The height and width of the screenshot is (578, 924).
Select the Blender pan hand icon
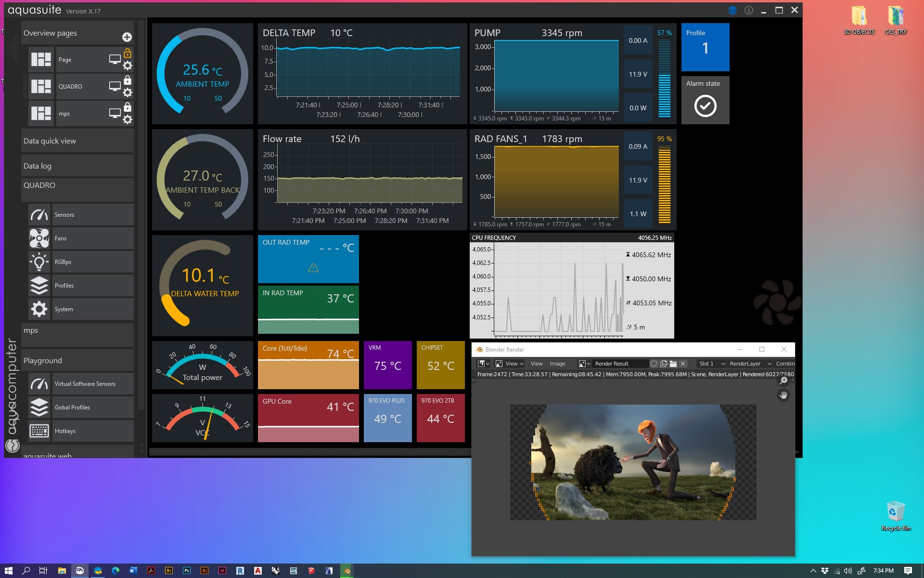point(783,395)
